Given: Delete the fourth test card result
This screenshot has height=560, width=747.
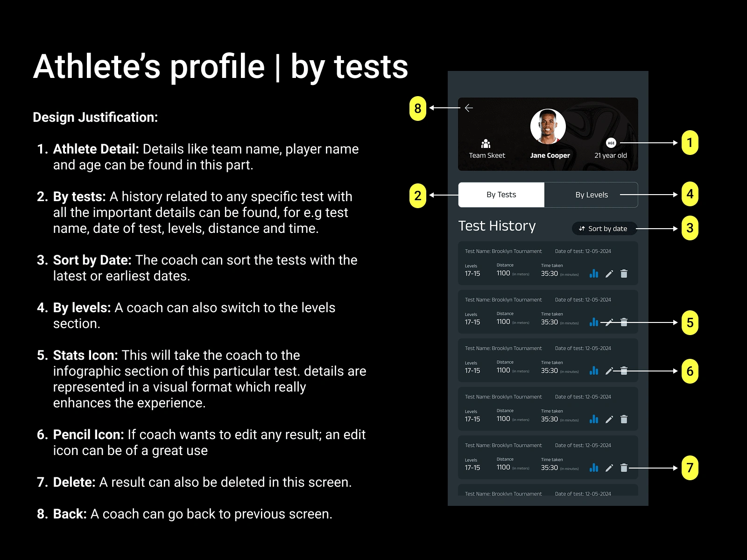Looking at the screenshot, I should pos(624,420).
